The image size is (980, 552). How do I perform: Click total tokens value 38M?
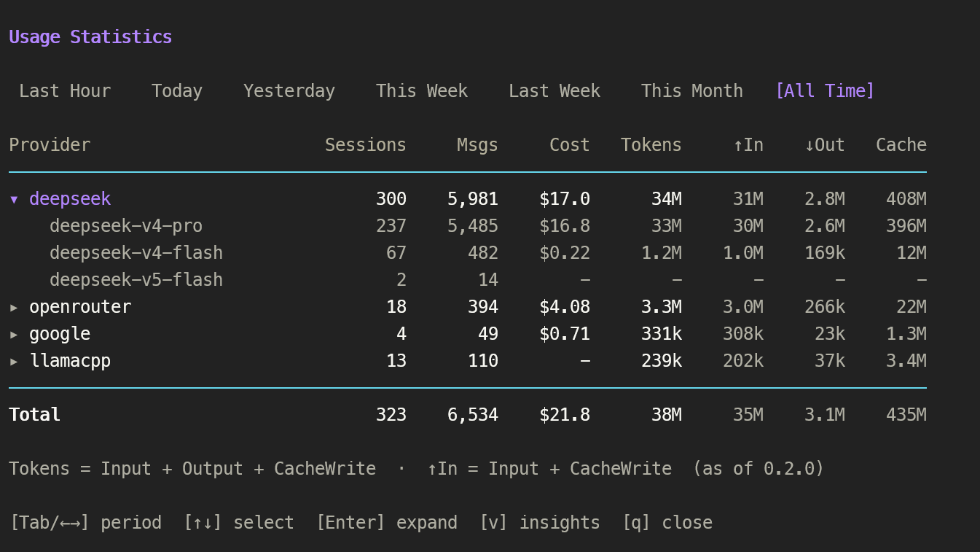click(x=667, y=415)
